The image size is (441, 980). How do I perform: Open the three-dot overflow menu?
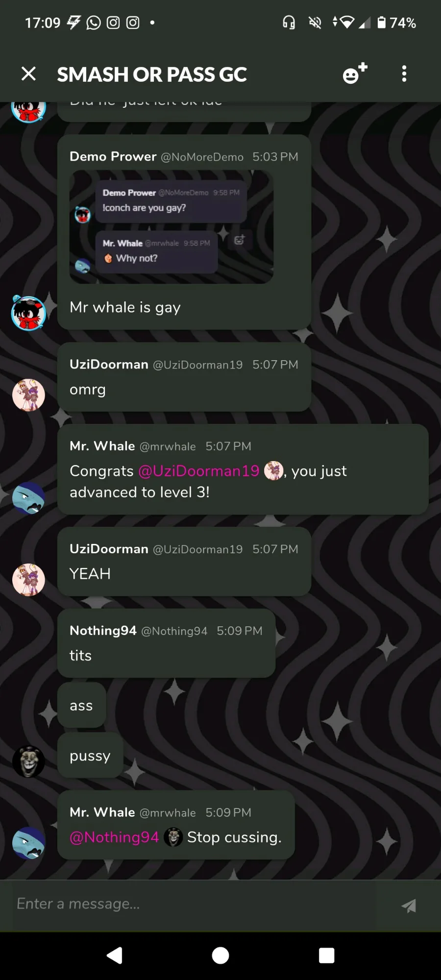click(404, 73)
